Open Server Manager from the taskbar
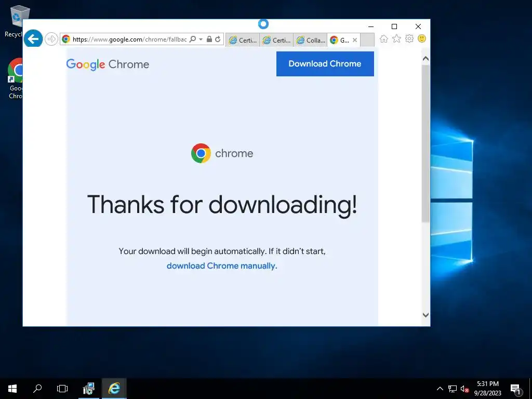 click(89, 389)
